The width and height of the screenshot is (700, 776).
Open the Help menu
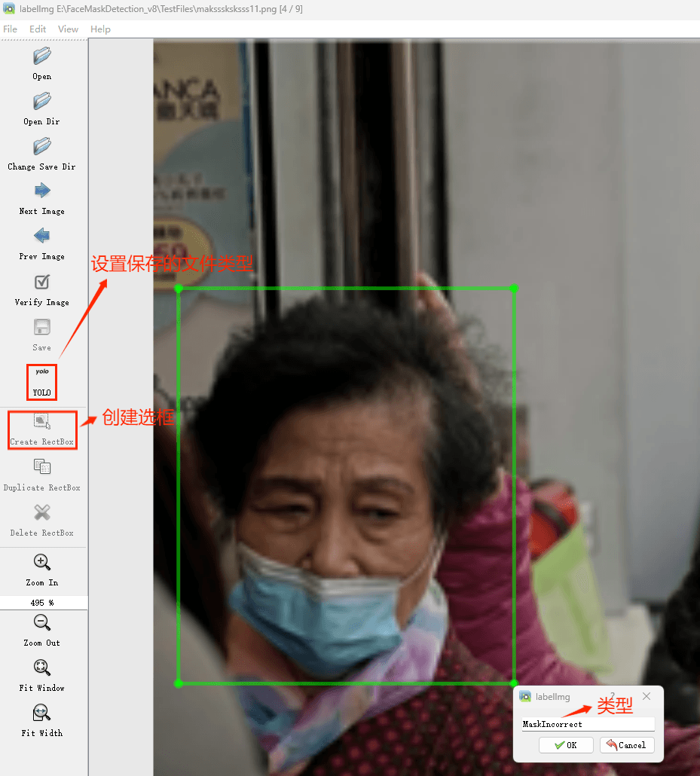[100, 29]
